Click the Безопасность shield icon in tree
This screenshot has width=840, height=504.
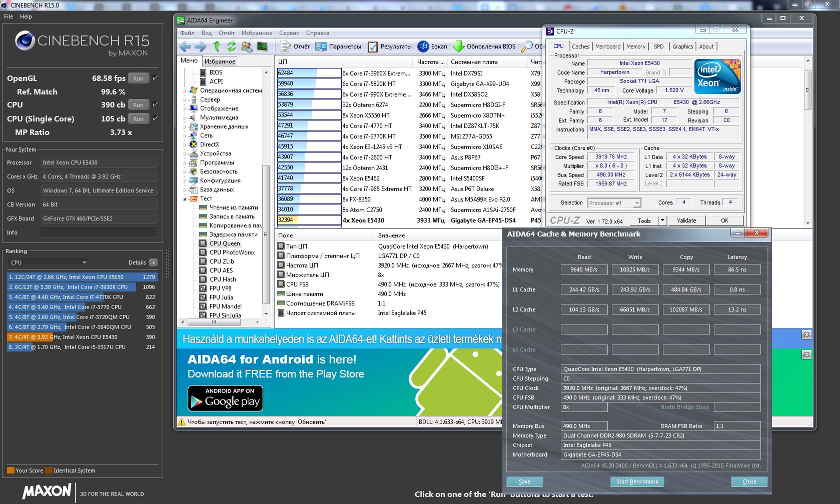[193, 171]
